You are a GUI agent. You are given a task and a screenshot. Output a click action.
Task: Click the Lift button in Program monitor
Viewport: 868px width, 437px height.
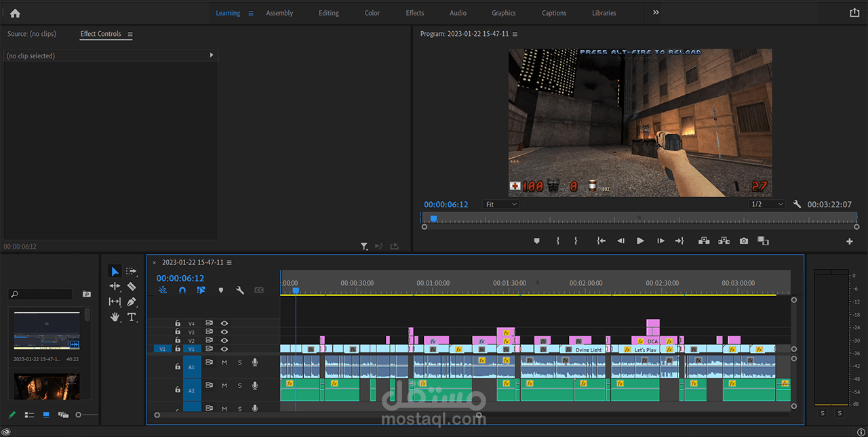coord(704,241)
